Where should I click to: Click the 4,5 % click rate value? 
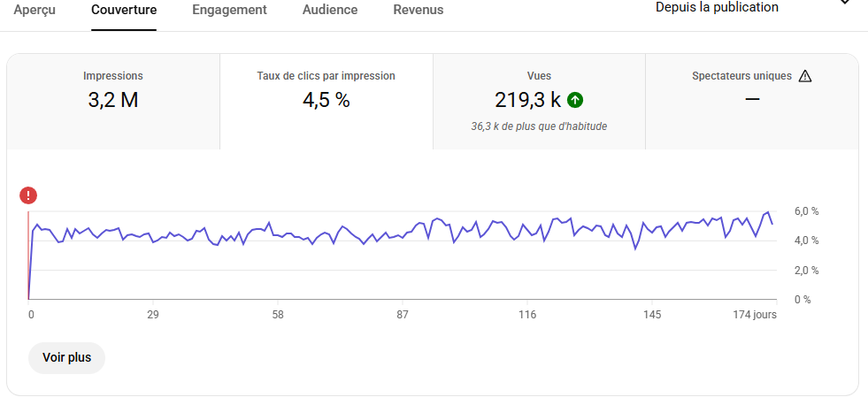326,100
